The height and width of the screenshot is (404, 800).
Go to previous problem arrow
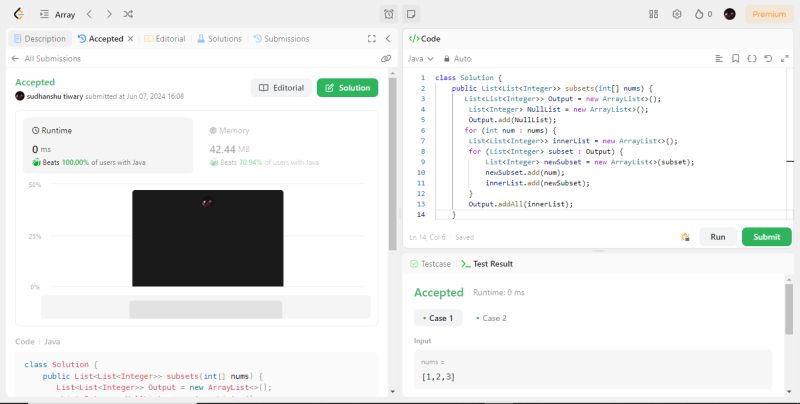point(89,14)
